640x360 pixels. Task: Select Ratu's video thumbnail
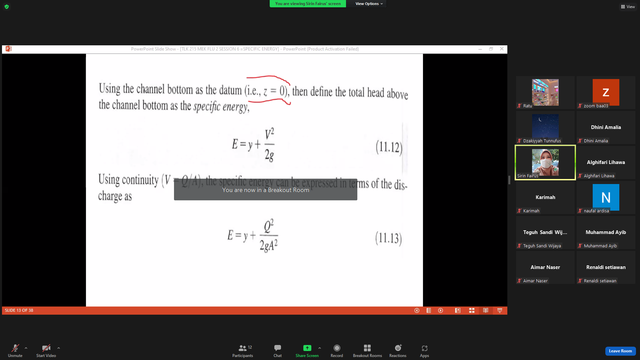pyautogui.click(x=545, y=92)
